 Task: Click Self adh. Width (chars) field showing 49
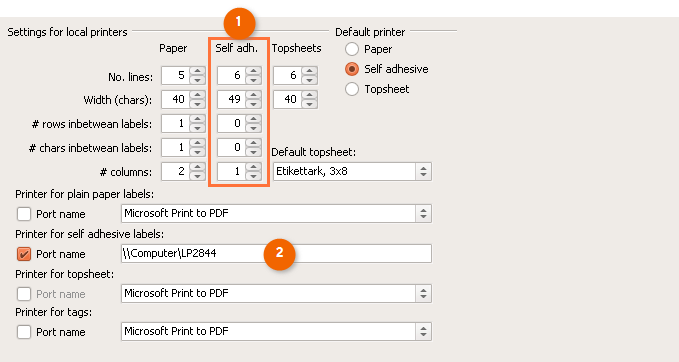tap(232, 100)
